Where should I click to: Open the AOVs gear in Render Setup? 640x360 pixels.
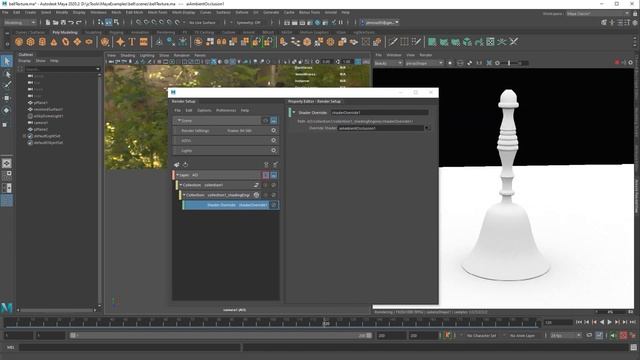tap(273, 140)
